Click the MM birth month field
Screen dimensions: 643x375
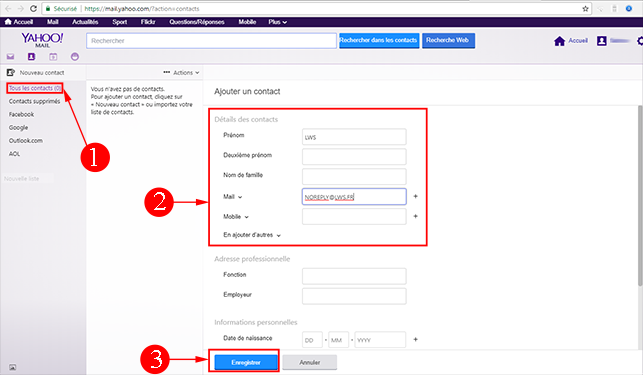[x=338, y=340]
